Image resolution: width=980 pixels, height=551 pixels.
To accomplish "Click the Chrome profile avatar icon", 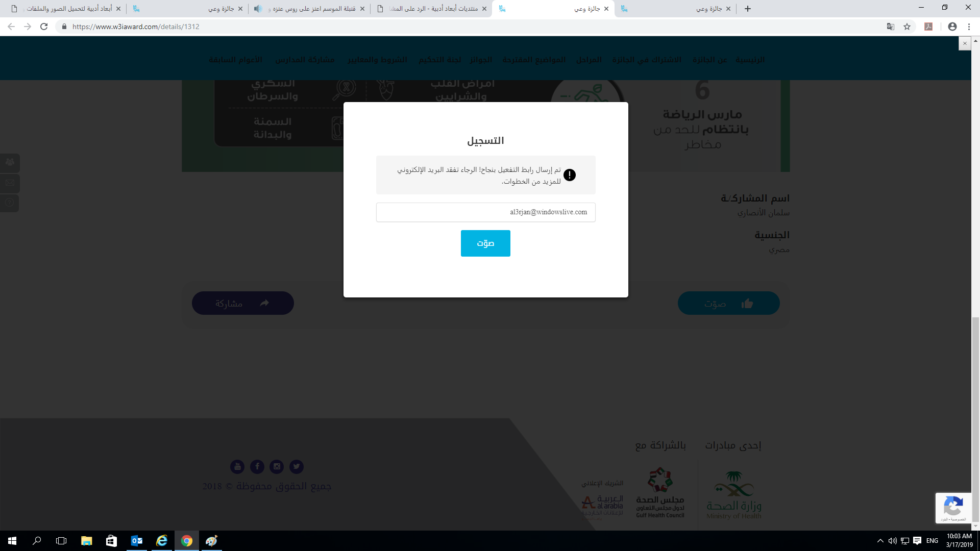I will 952,27.
